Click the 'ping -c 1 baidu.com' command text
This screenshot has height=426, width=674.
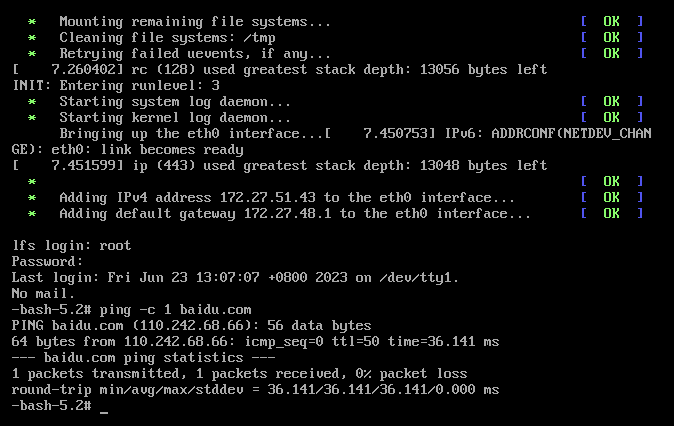[175, 310]
